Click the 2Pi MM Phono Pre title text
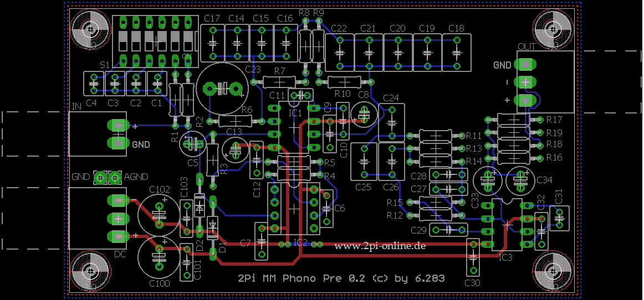The height and width of the screenshot is (300, 644). 341,278
